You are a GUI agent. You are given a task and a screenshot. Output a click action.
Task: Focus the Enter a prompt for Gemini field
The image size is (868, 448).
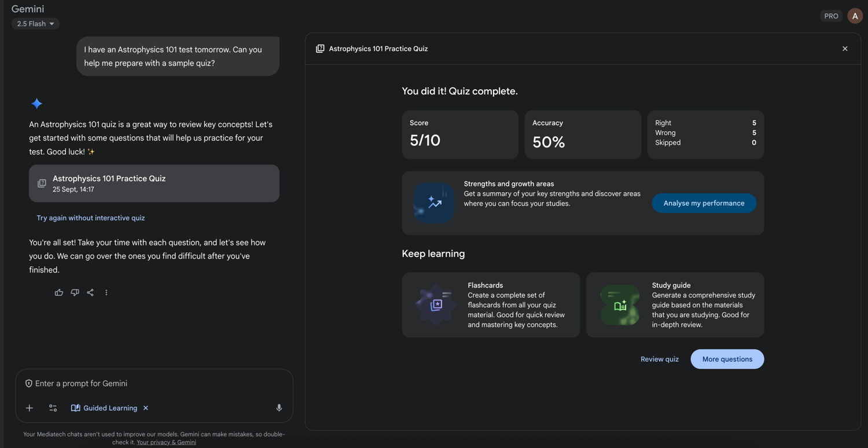click(154, 384)
